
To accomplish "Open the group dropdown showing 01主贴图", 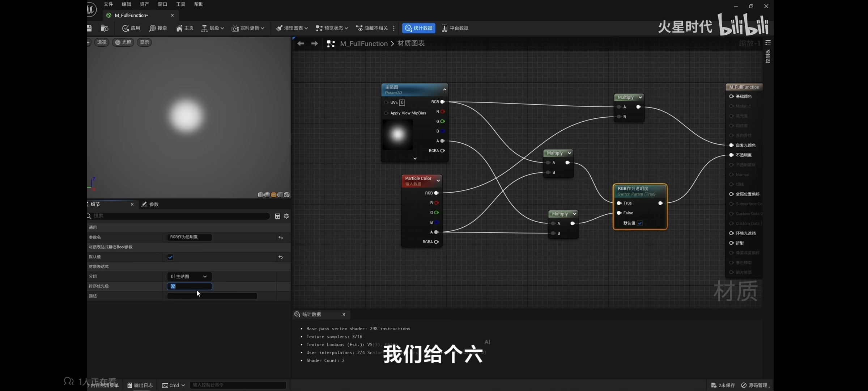I will (x=189, y=277).
